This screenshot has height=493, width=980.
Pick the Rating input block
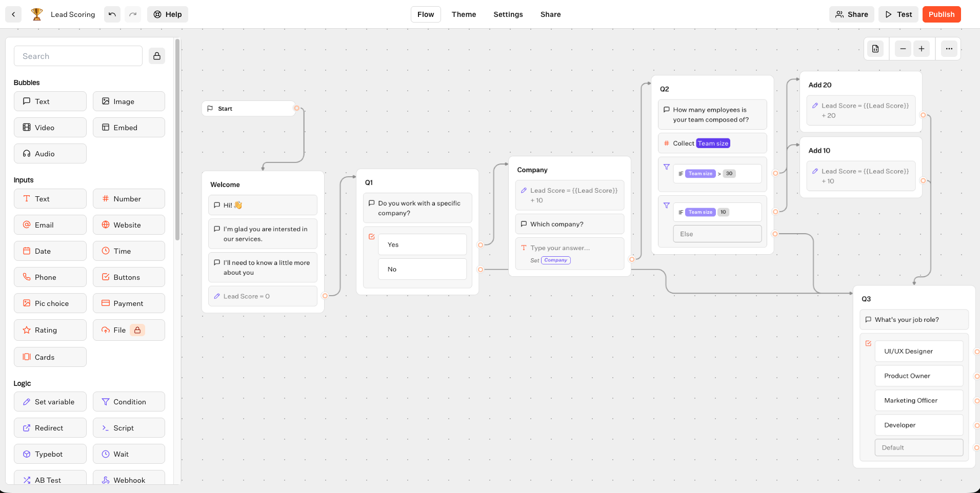coord(50,330)
